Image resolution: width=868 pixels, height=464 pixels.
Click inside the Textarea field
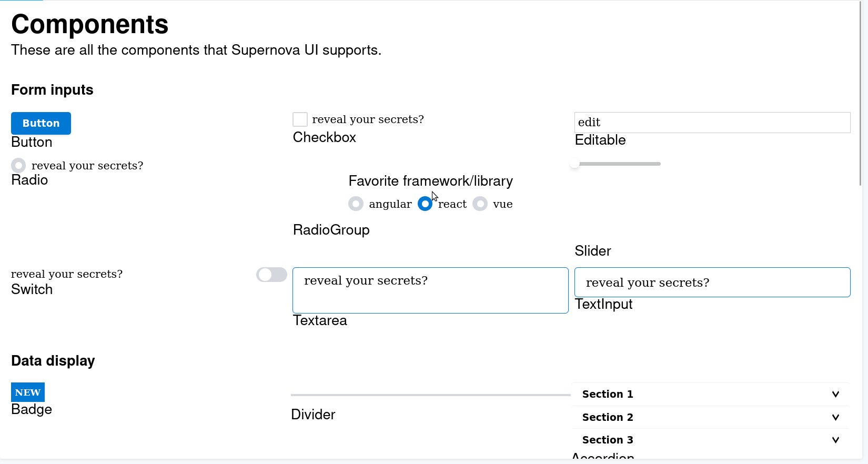430,290
